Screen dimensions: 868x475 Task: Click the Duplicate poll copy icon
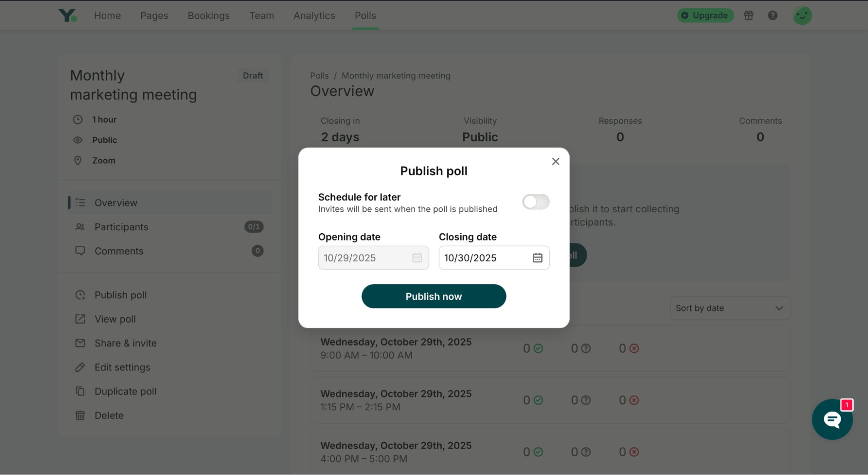80,391
